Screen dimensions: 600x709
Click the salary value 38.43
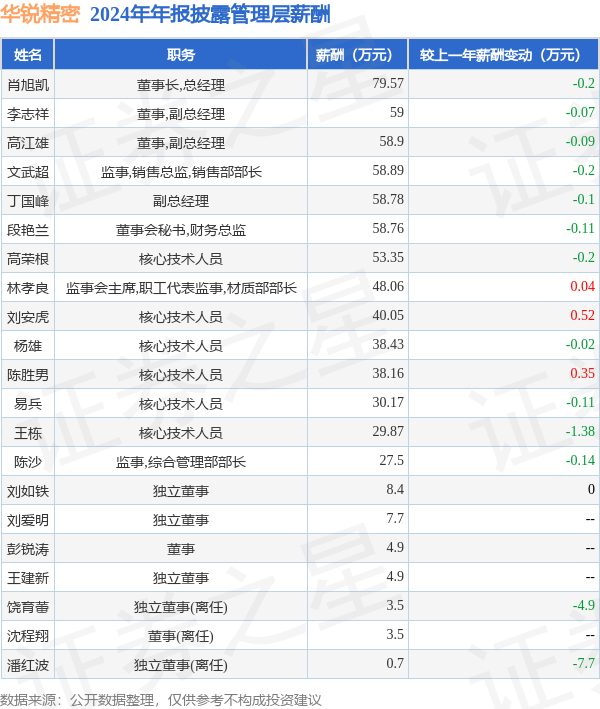point(388,344)
